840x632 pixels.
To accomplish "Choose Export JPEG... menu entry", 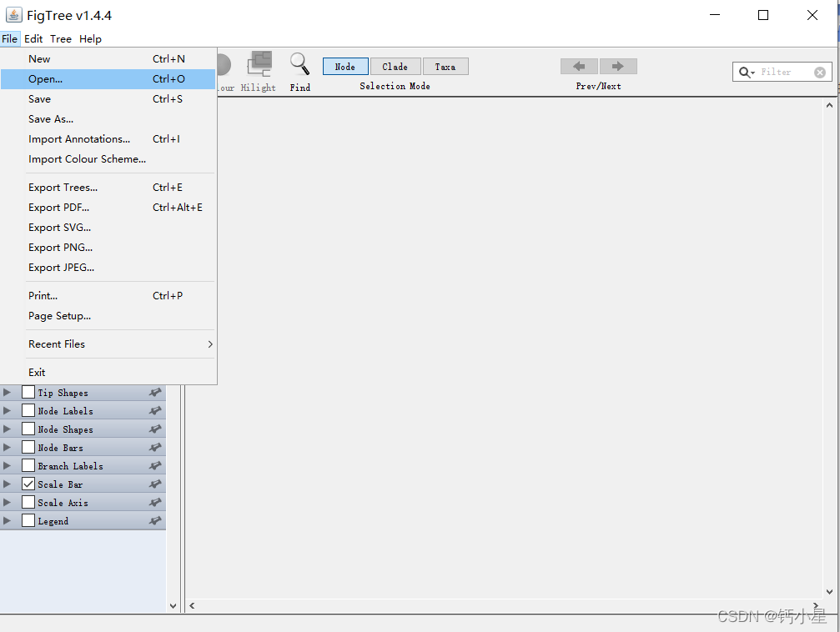I will click(108, 268).
